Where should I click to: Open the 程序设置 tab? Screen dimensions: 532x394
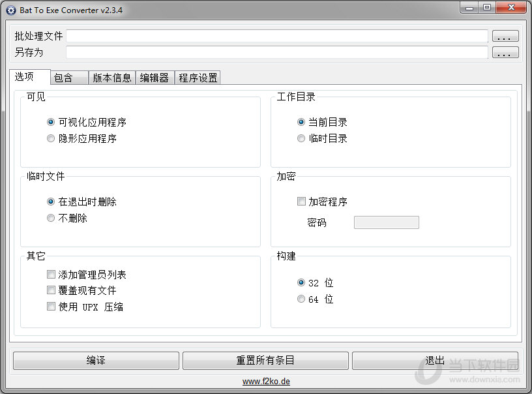click(x=198, y=78)
